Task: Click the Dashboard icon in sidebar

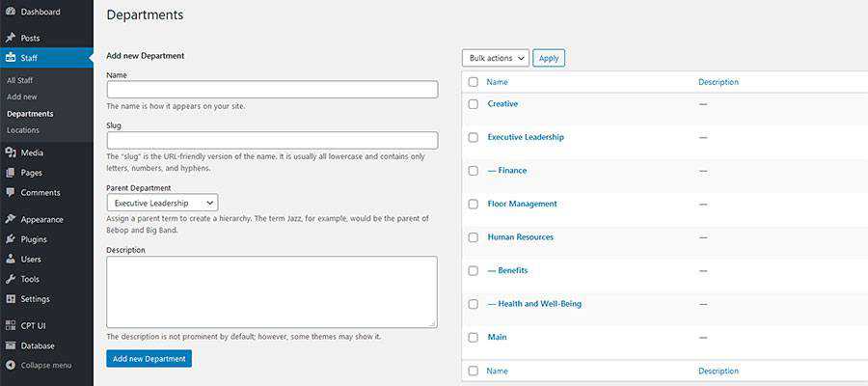Action: [10, 12]
